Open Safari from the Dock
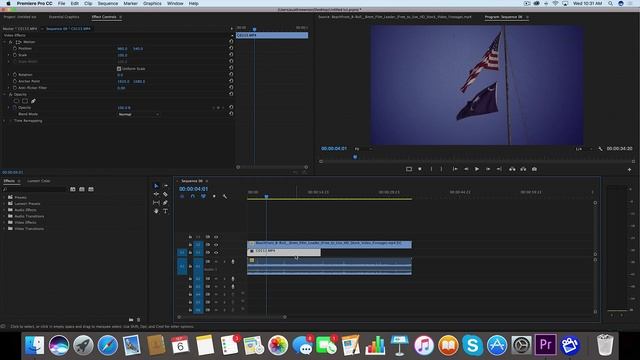Screen dimensions: 640x360 [107, 345]
